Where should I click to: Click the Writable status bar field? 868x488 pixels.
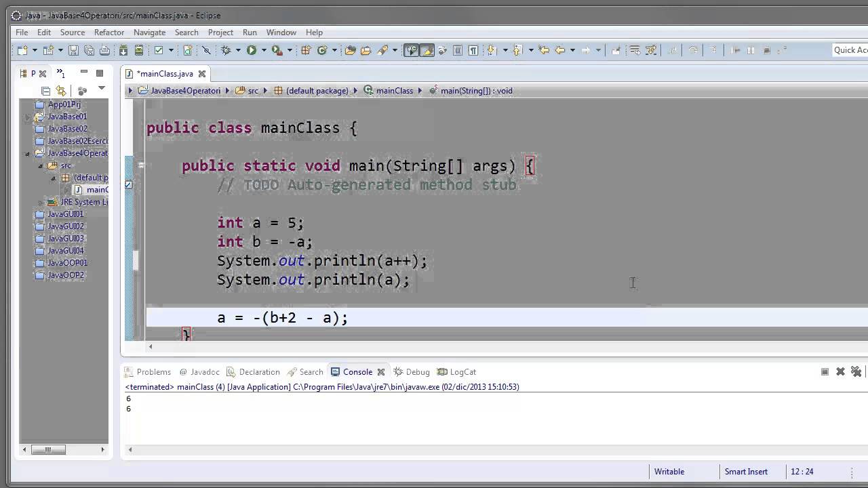coord(669,472)
